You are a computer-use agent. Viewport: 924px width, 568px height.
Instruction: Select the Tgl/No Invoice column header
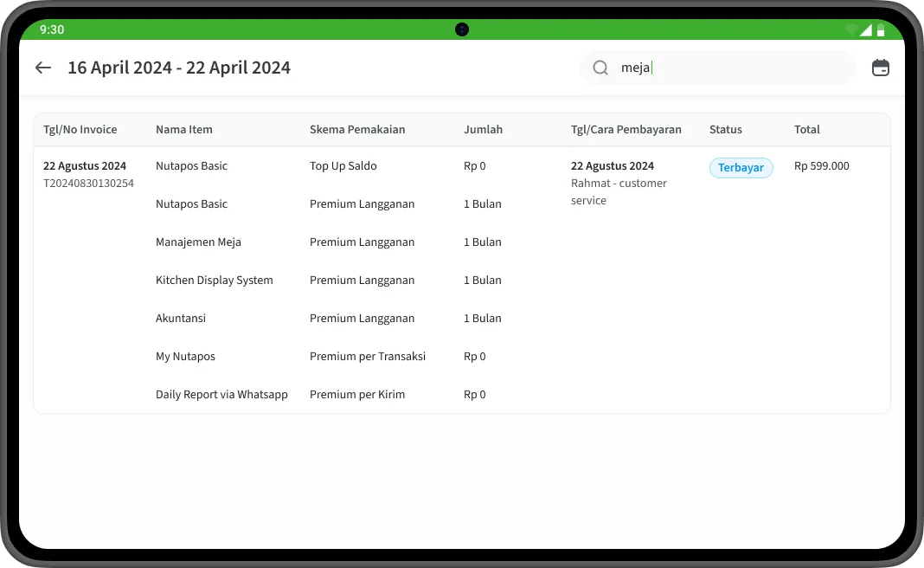click(x=80, y=130)
